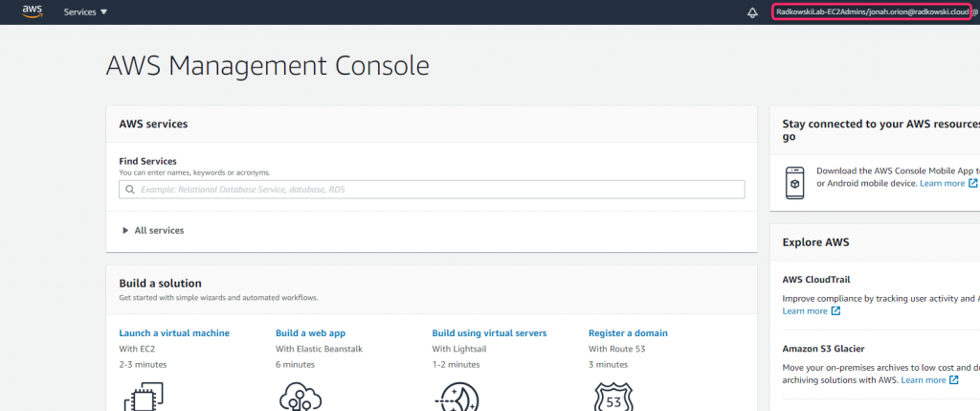Click the external link icon after the Mobile App Learn more

(x=972, y=183)
